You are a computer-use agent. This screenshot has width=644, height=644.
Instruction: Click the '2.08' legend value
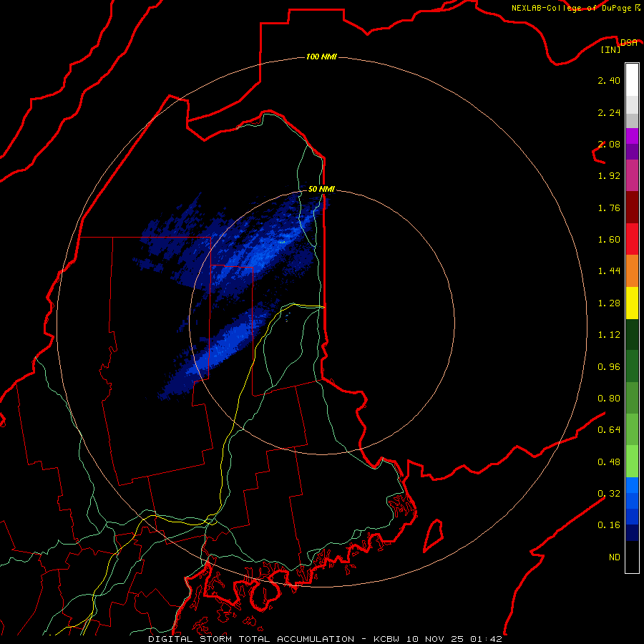(609, 144)
